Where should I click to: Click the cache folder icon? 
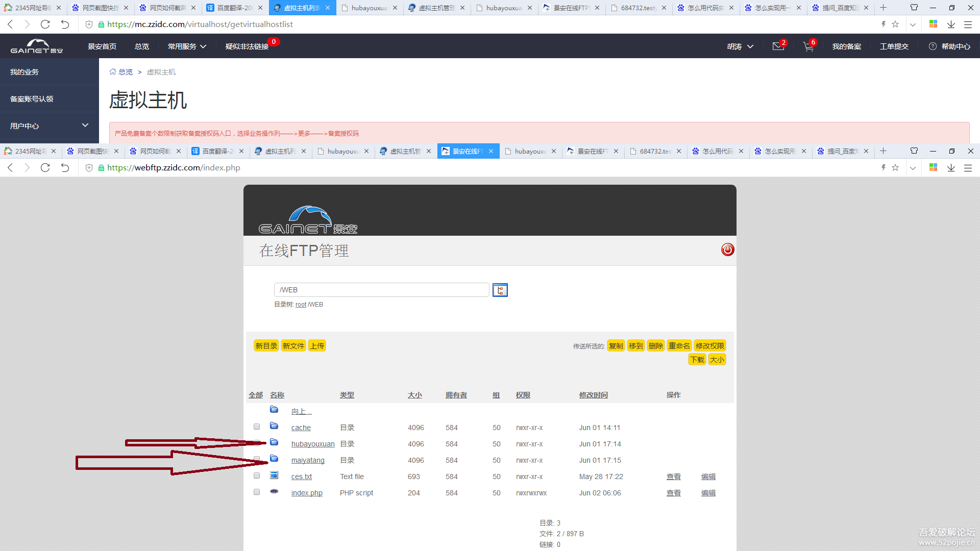(x=274, y=426)
